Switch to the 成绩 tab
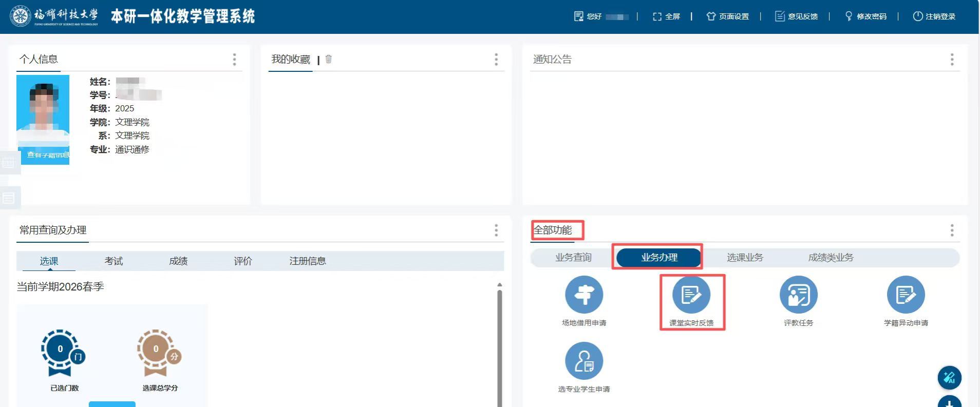 pyautogui.click(x=178, y=261)
